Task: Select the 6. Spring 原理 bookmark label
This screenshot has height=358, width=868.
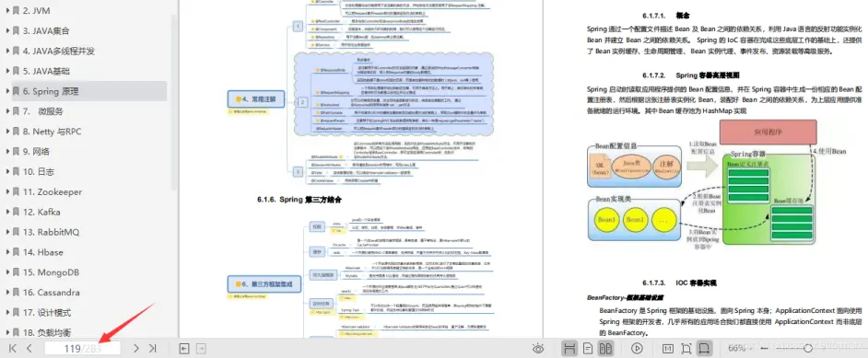Action: 51,91
